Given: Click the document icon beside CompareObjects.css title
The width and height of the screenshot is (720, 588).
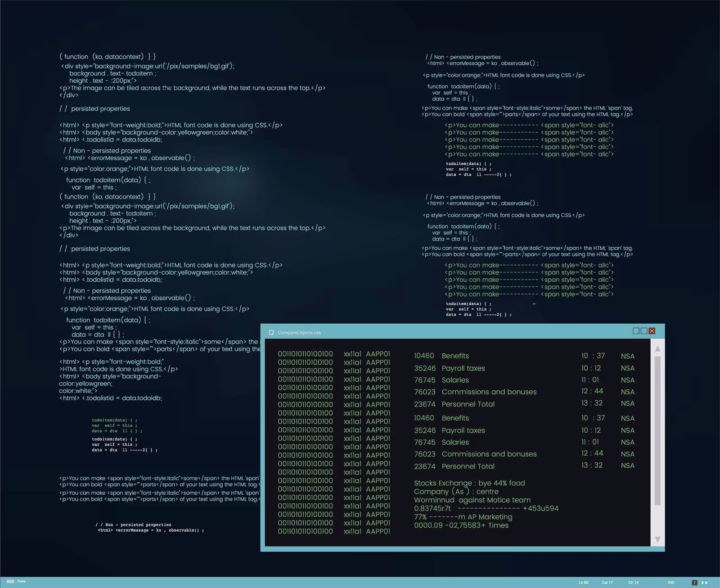Looking at the screenshot, I should pyautogui.click(x=271, y=332).
